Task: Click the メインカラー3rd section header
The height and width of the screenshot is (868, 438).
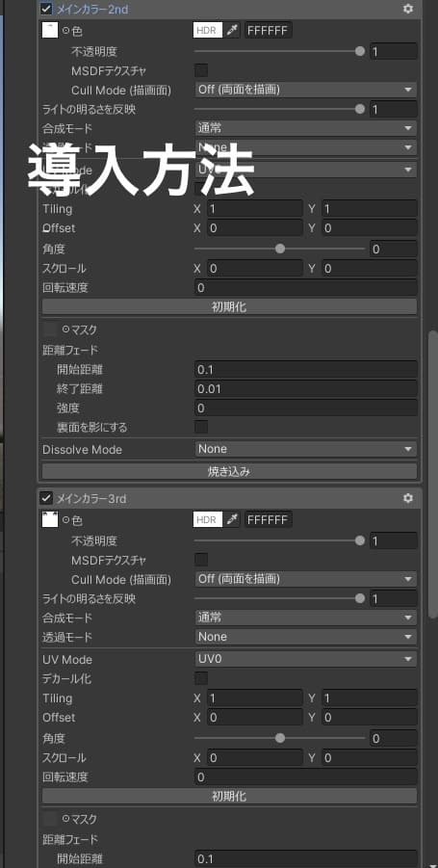Action: click(229, 498)
